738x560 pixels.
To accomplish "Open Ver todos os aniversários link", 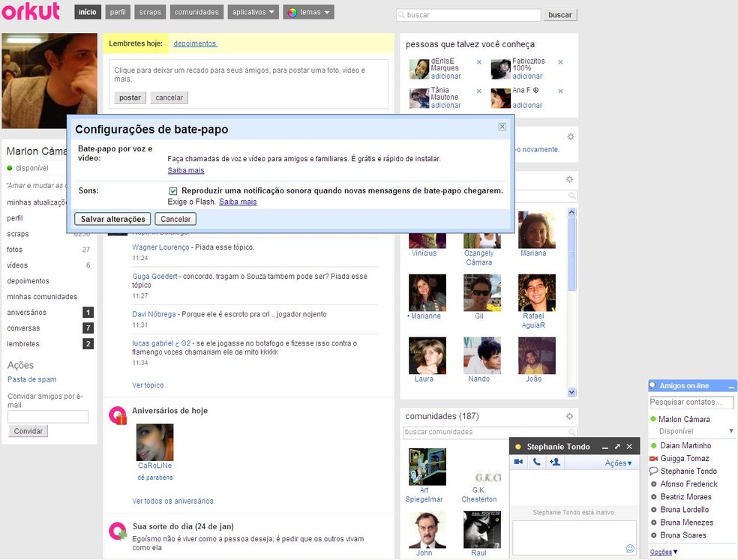I will click(x=172, y=502).
